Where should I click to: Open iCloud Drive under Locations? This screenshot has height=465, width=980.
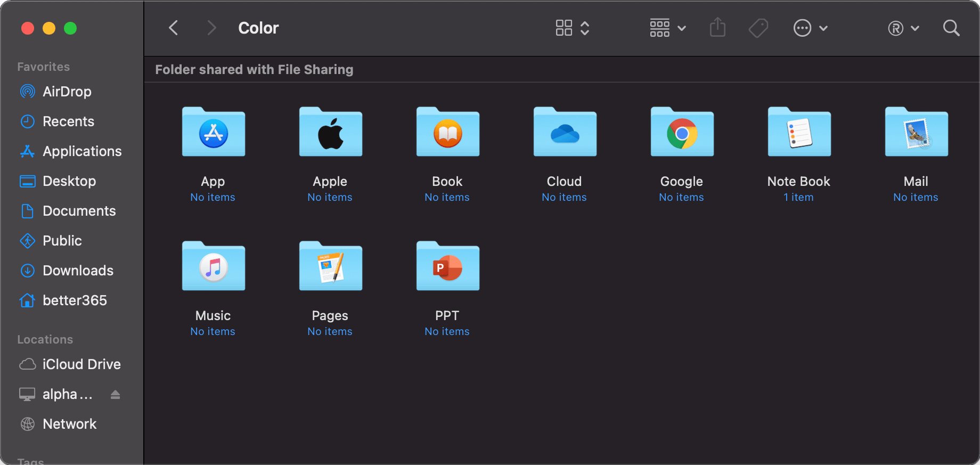pos(81,364)
